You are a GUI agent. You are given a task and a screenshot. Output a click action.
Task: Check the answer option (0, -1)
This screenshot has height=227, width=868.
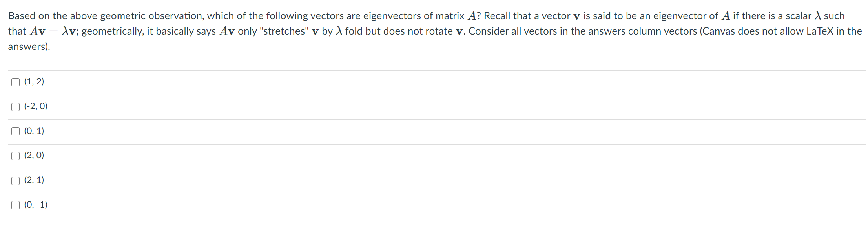point(15,205)
